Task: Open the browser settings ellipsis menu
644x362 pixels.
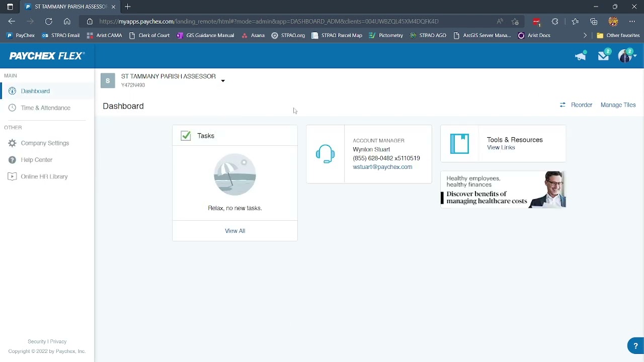Action: tap(632, 21)
